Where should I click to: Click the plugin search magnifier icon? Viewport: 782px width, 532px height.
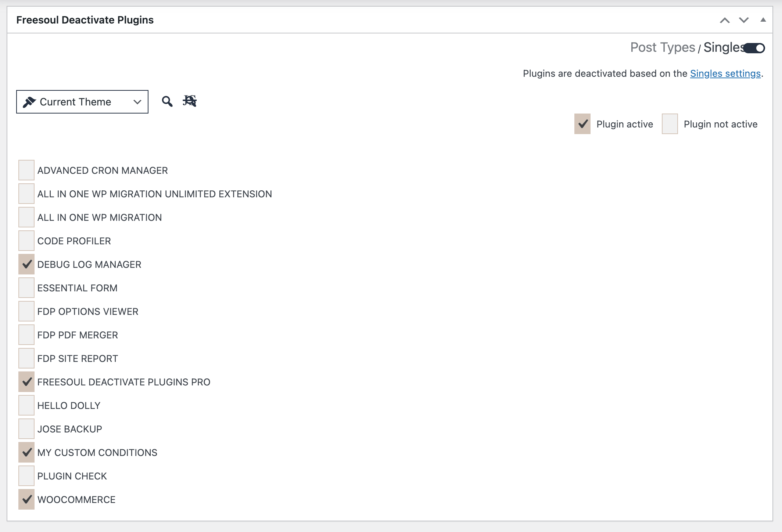pos(168,101)
